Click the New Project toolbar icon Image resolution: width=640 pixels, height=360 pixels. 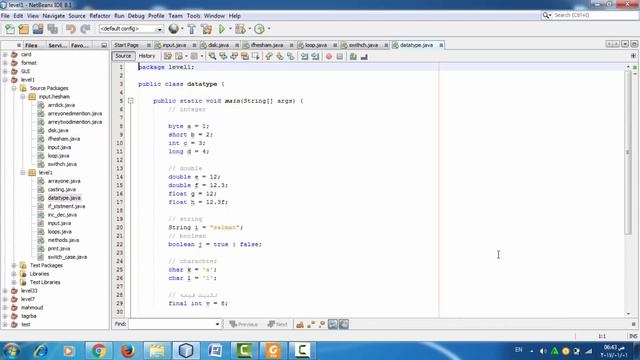(x=24, y=29)
